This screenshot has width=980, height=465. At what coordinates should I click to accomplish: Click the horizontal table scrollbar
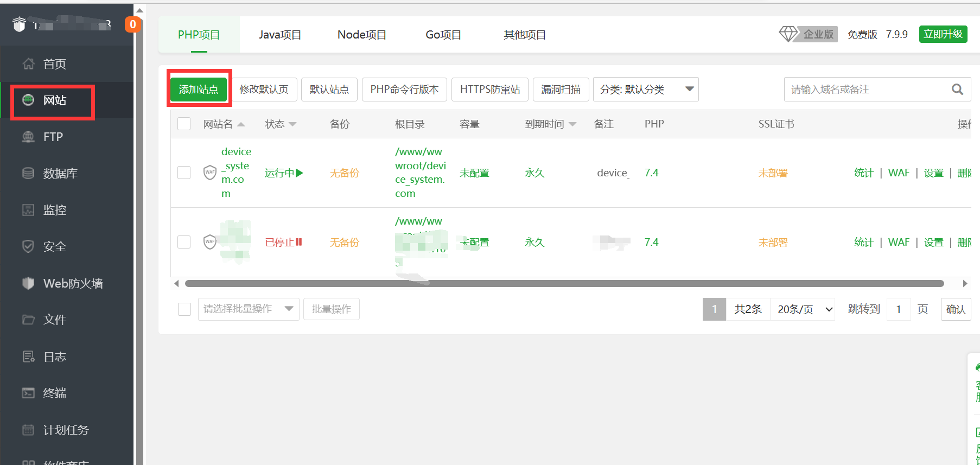point(564,283)
